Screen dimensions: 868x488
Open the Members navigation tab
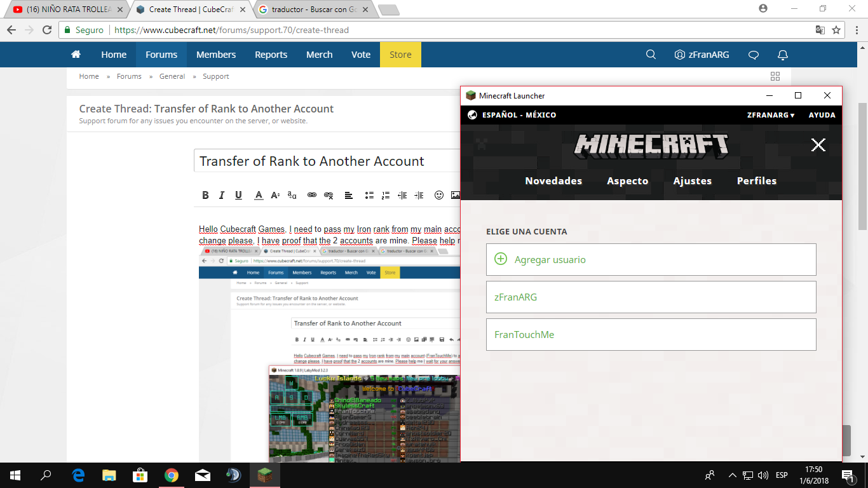[216, 55]
